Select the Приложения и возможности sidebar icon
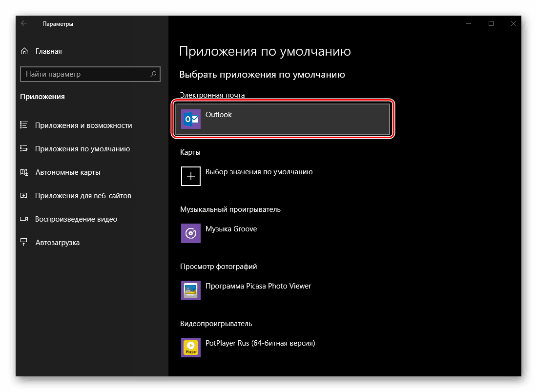This screenshot has height=392, width=537. 24,125
